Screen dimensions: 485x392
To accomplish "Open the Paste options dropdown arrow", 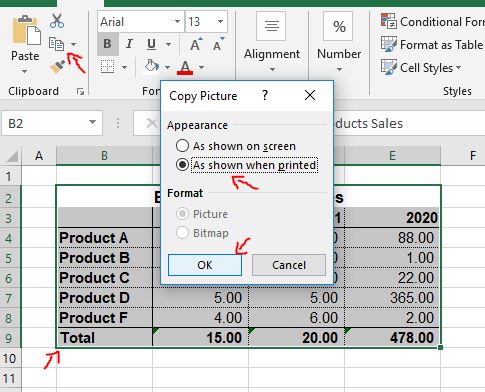I will pyautogui.click(x=24, y=71).
